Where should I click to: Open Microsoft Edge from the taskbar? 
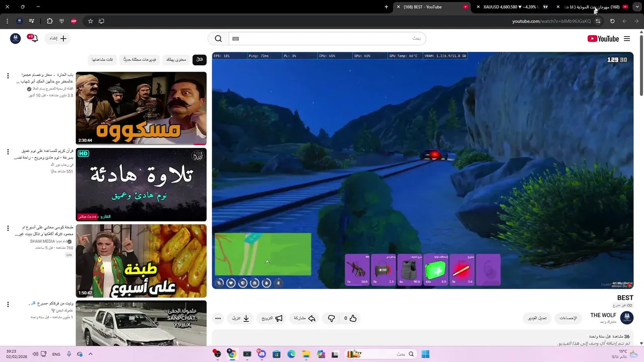tap(291, 354)
